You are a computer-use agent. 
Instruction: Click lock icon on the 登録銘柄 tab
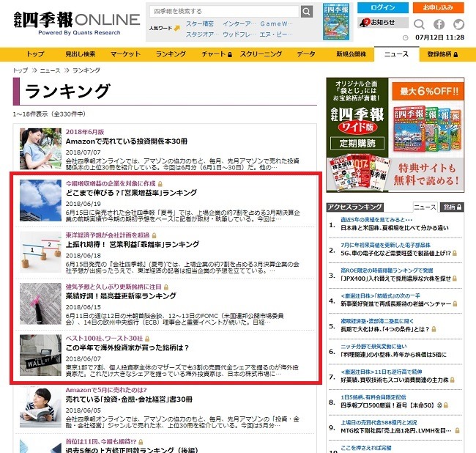[455, 55]
